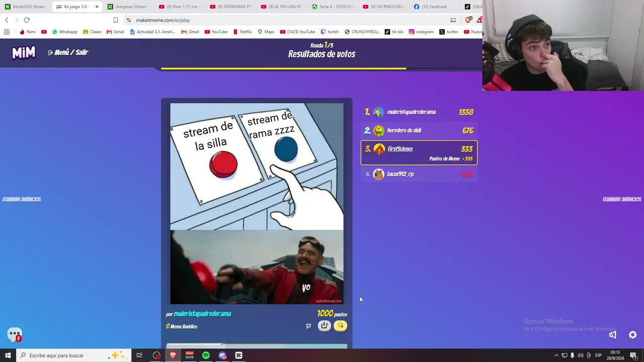
Task: Click the left Eliminar Anuncios link
Action: [x=22, y=200]
